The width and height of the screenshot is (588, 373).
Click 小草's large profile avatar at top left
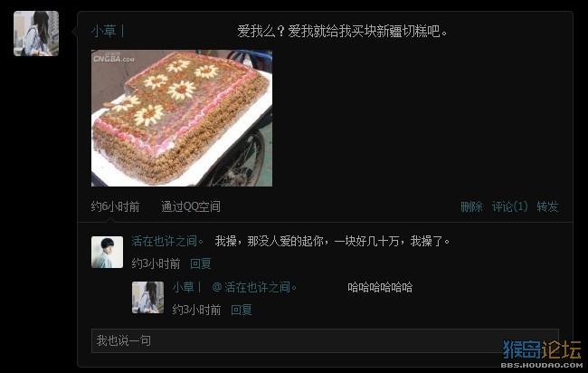pos(36,33)
